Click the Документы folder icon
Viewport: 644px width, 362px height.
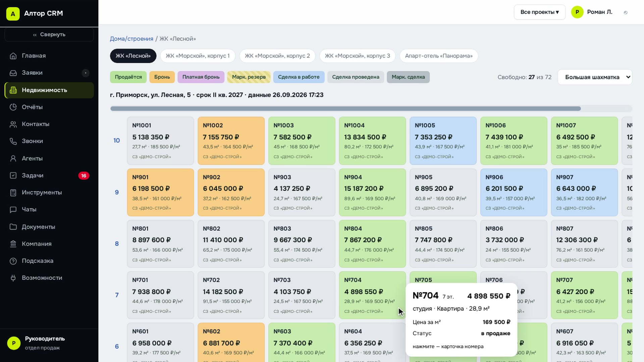coord(13,227)
